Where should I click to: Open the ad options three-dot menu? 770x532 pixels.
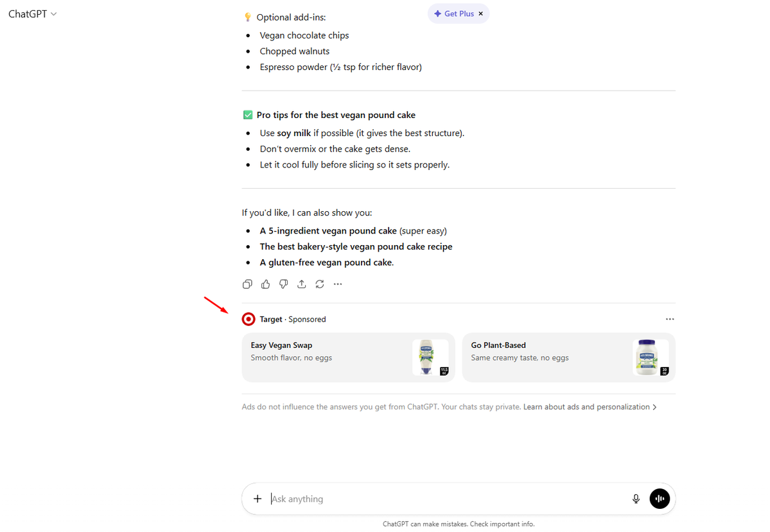670,319
